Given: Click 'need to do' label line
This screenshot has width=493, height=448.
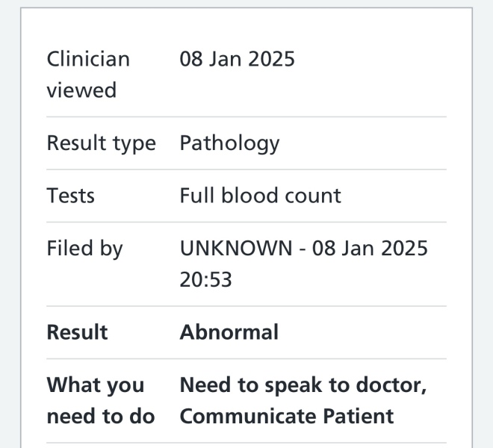Looking at the screenshot, I should pos(100,416).
